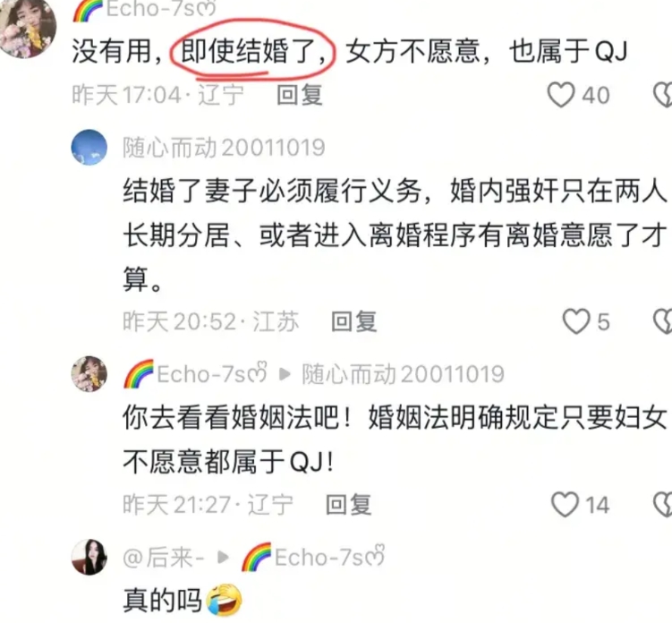The height and width of the screenshot is (623, 672).
Task: Dislike the top comment using the broken heart
Action: click(662, 95)
